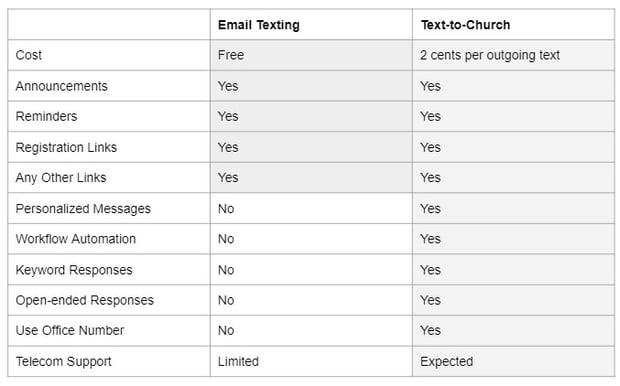Click the Telecom Support row label
620x386 pixels.
[x=63, y=361]
